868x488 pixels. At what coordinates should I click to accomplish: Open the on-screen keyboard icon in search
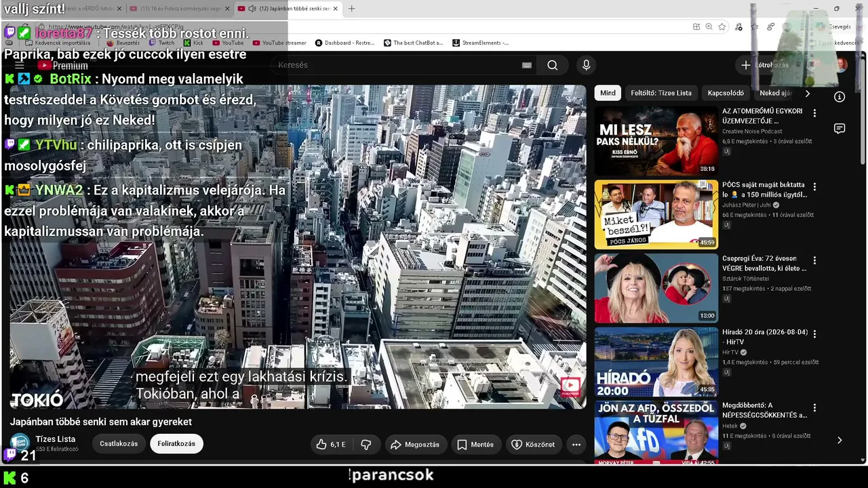(x=527, y=65)
